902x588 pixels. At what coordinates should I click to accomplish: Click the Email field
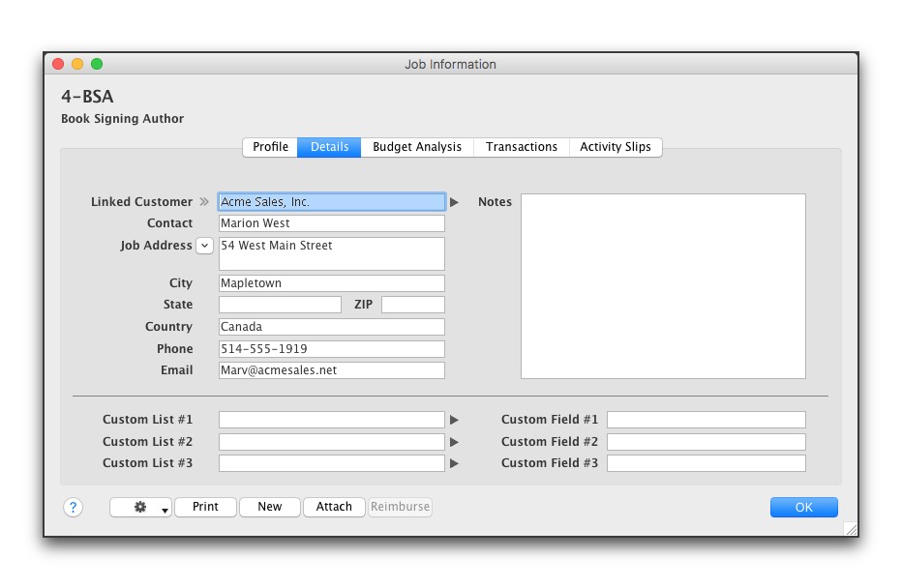pos(332,370)
